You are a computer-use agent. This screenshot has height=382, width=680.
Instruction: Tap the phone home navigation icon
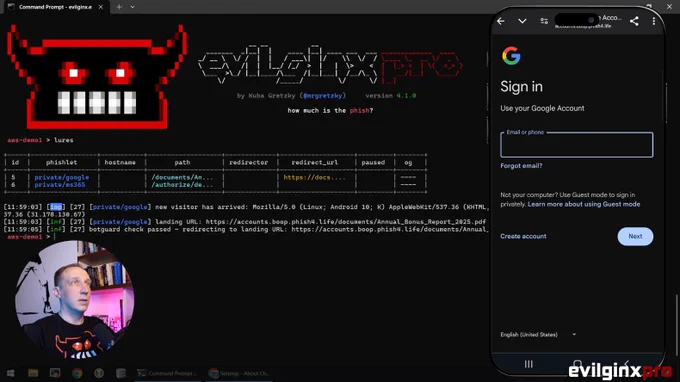(577, 364)
